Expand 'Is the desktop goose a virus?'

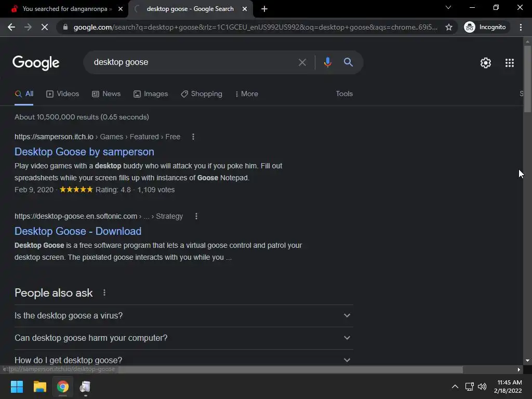(183, 315)
